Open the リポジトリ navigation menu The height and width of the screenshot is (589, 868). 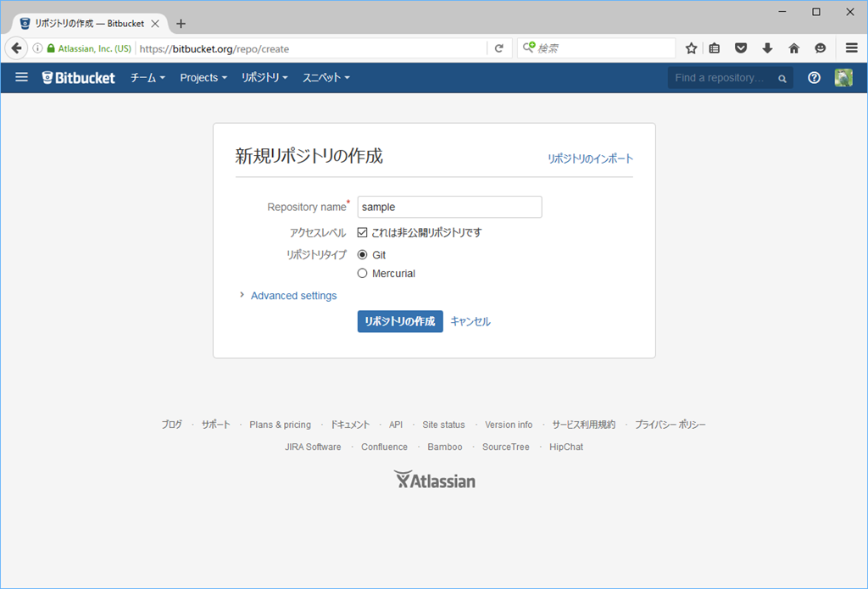pos(264,78)
